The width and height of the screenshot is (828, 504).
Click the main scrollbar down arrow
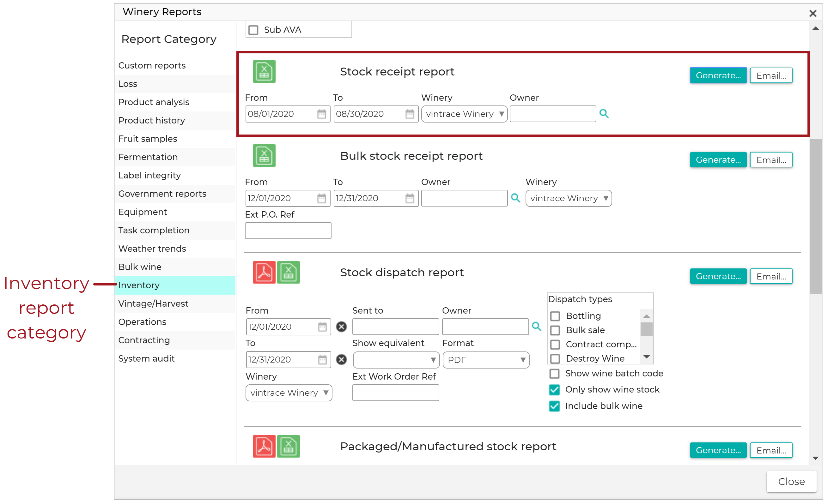[x=815, y=458]
